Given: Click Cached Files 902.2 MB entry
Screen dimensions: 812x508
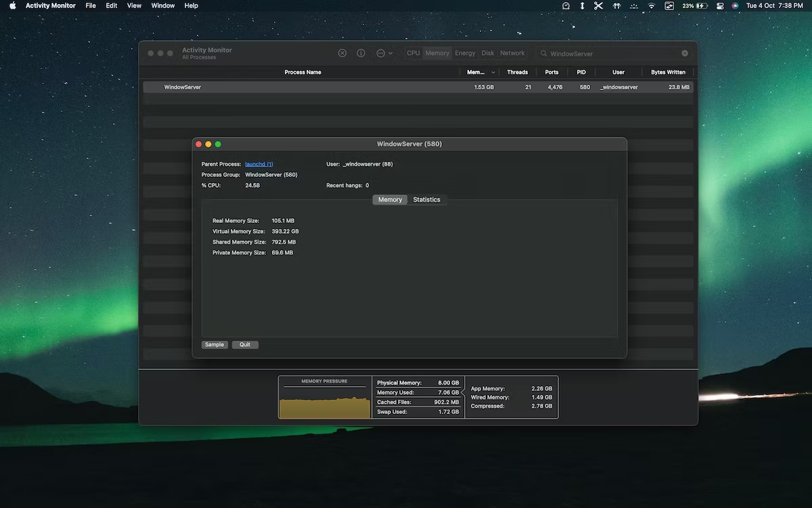Looking at the screenshot, I should (x=418, y=402).
